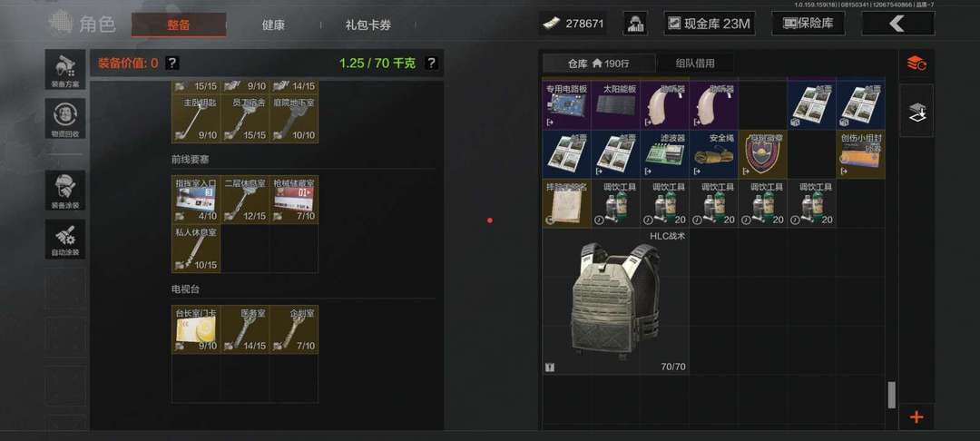Click the stack-items icon below sort
This screenshot has width=980, height=441.
916,112
